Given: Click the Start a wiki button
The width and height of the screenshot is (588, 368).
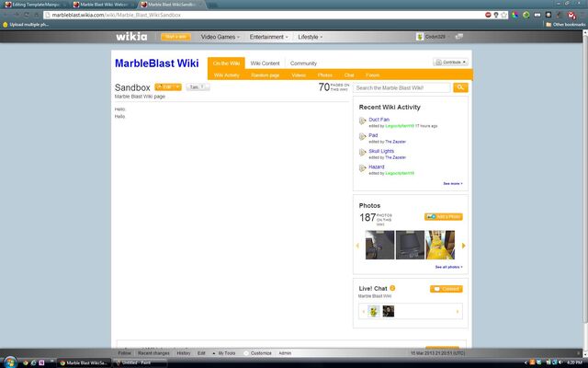Looking at the screenshot, I should (x=175, y=37).
